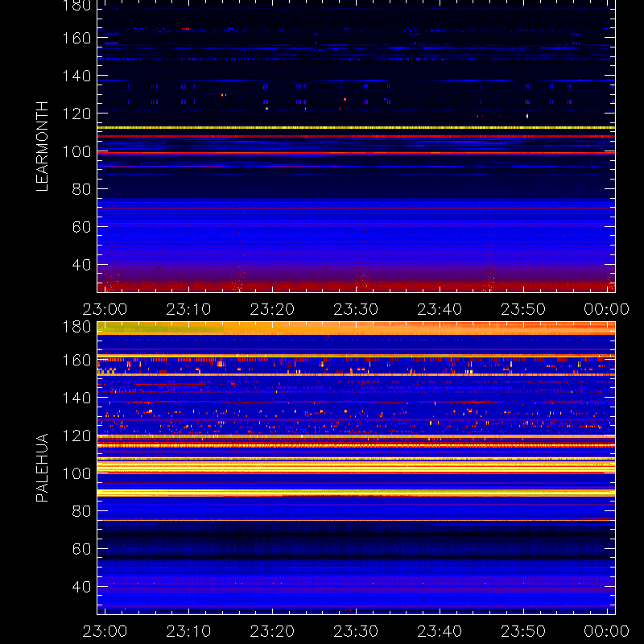Image resolution: width=644 pixels, height=644 pixels.
Task: Select the 160 tick label on Learmonth axis
Action: [x=76, y=38]
